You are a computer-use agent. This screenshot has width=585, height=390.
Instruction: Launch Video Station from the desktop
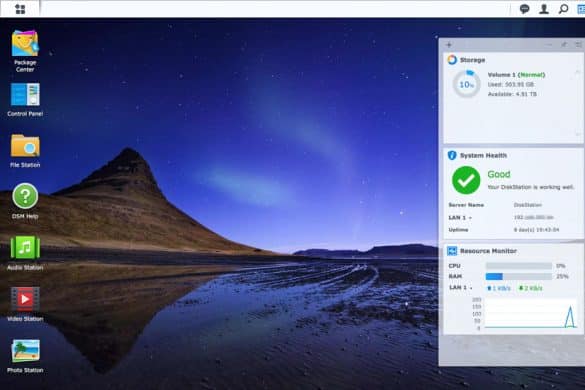[25, 304]
